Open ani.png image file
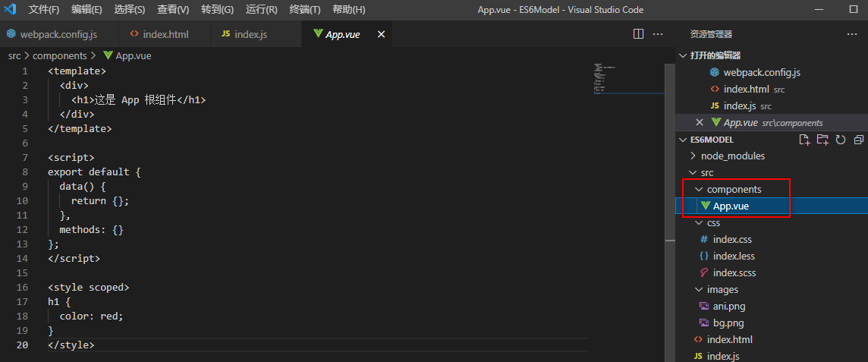The width and height of the screenshot is (868, 362). [772, 306]
